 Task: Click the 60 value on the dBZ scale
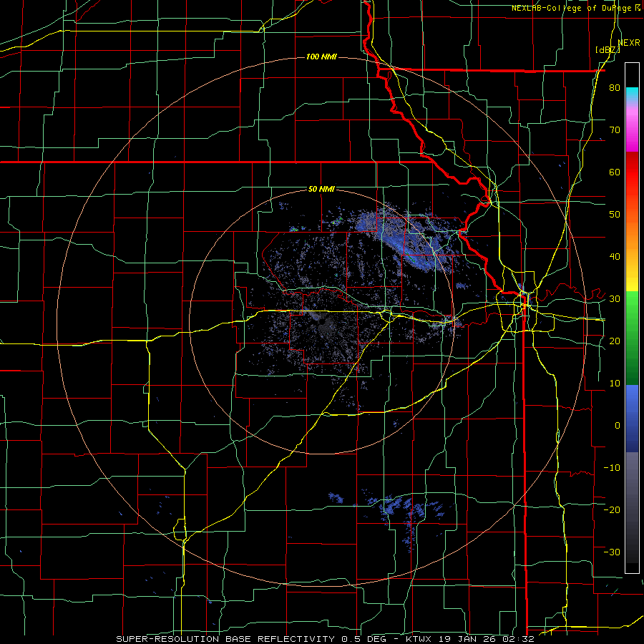615,172
